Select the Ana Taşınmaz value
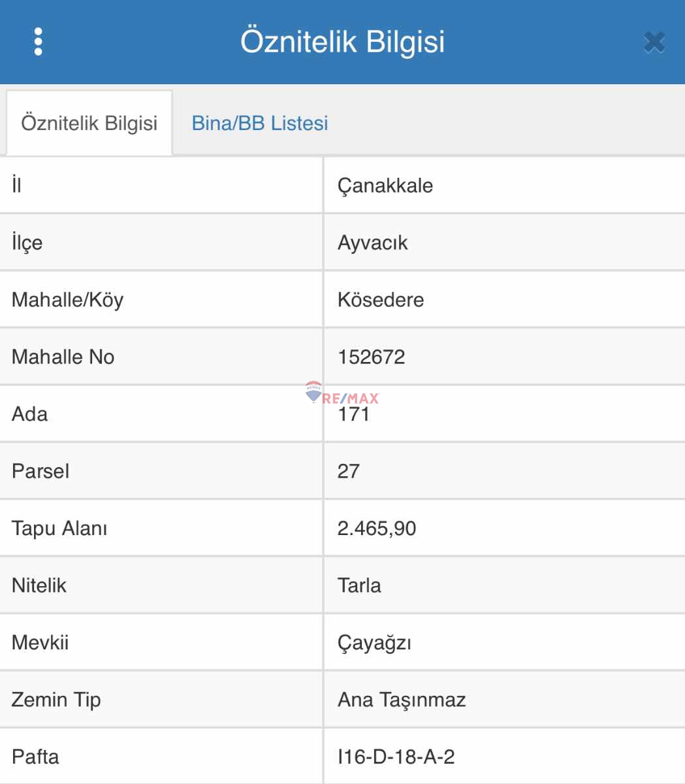Viewport: 685px width, 784px height. [402, 700]
